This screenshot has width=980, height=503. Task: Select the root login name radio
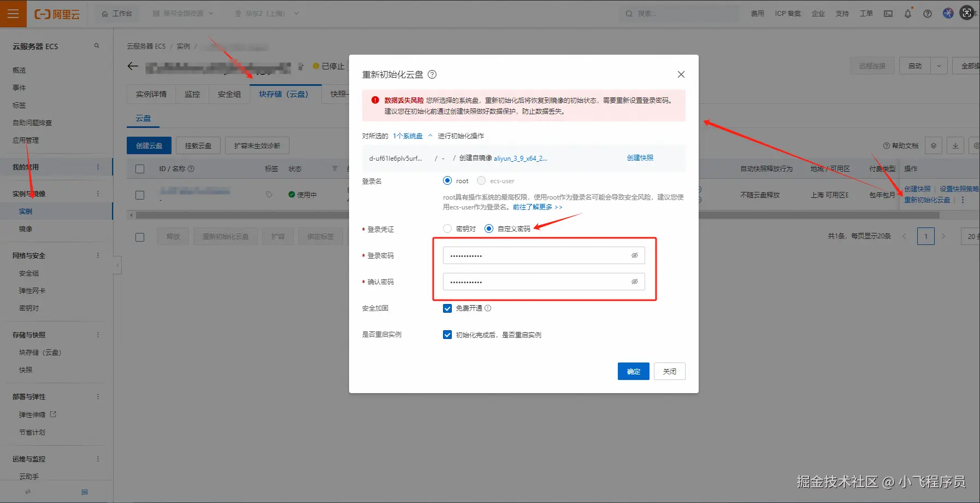[447, 180]
